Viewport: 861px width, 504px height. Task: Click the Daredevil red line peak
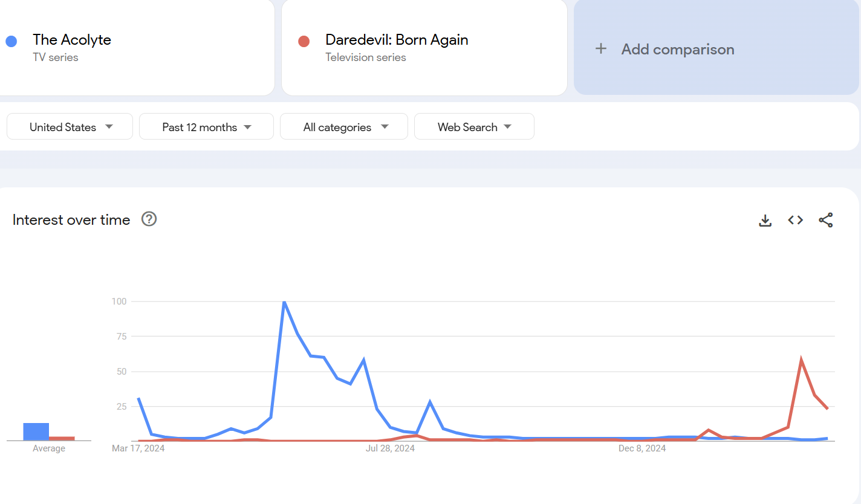point(801,360)
